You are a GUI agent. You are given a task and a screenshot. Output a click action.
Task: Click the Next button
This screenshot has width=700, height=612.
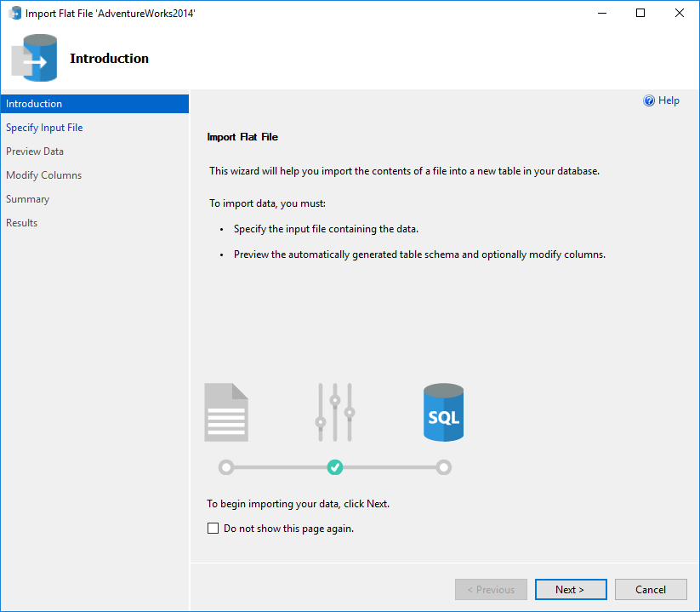[x=571, y=589]
